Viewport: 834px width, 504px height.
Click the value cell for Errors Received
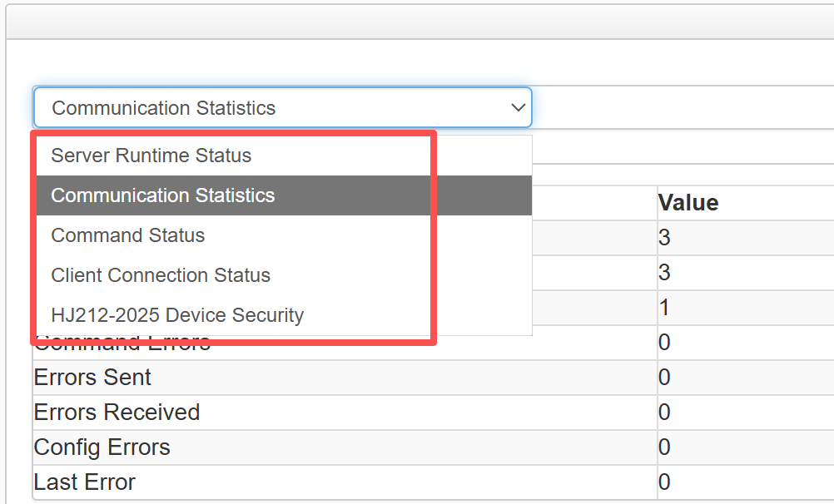[x=746, y=413]
